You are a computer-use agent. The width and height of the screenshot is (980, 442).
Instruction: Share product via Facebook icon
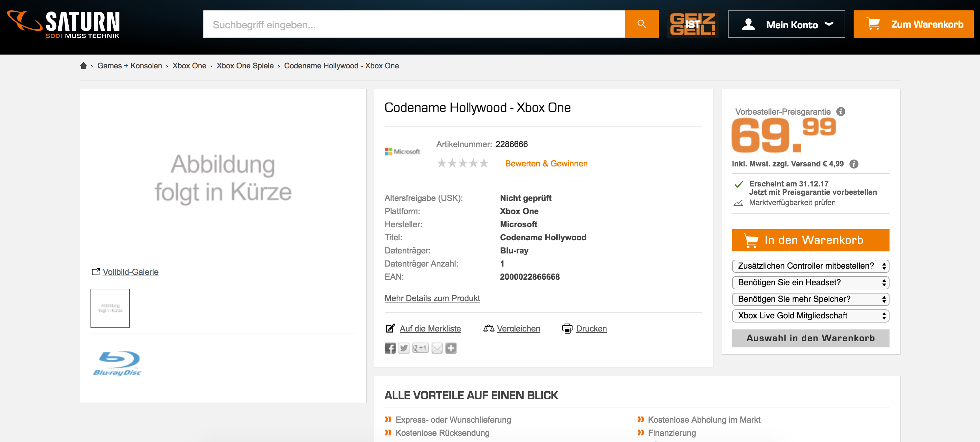click(x=390, y=348)
